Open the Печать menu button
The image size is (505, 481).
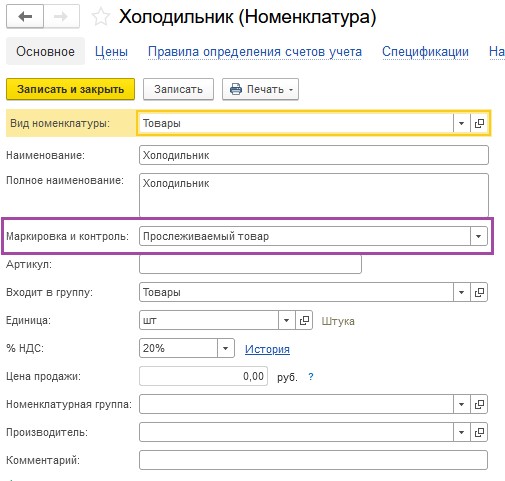pos(260,89)
